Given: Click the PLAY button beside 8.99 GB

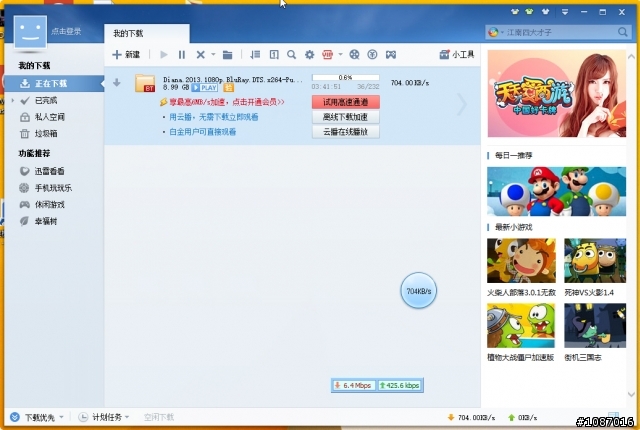Looking at the screenshot, I should (x=205, y=87).
